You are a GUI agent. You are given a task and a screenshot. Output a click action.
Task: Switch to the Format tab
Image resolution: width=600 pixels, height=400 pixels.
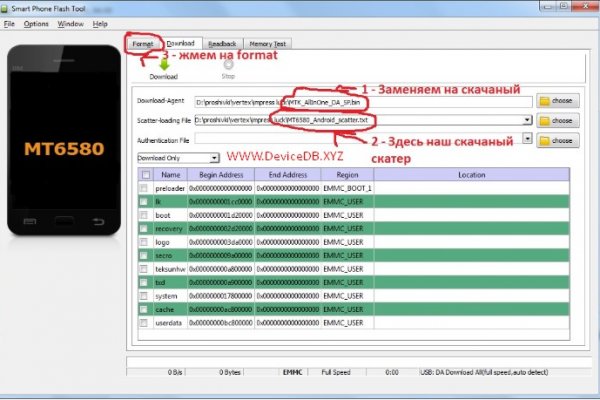click(143, 44)
